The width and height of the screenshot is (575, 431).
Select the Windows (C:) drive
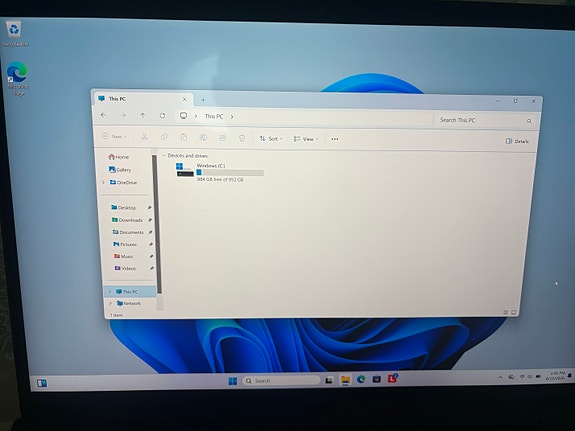pyautogui.click(x=219, y=172)
